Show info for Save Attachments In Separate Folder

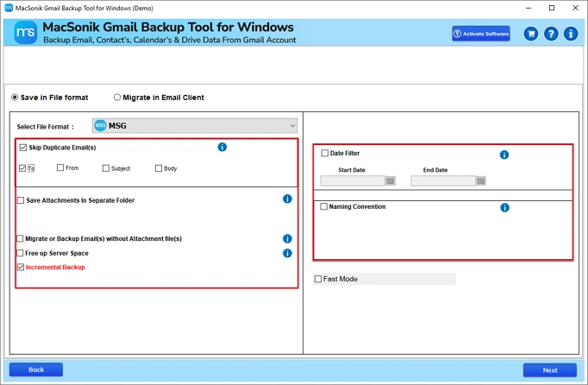pyautogui.click(x=287, y=199)
